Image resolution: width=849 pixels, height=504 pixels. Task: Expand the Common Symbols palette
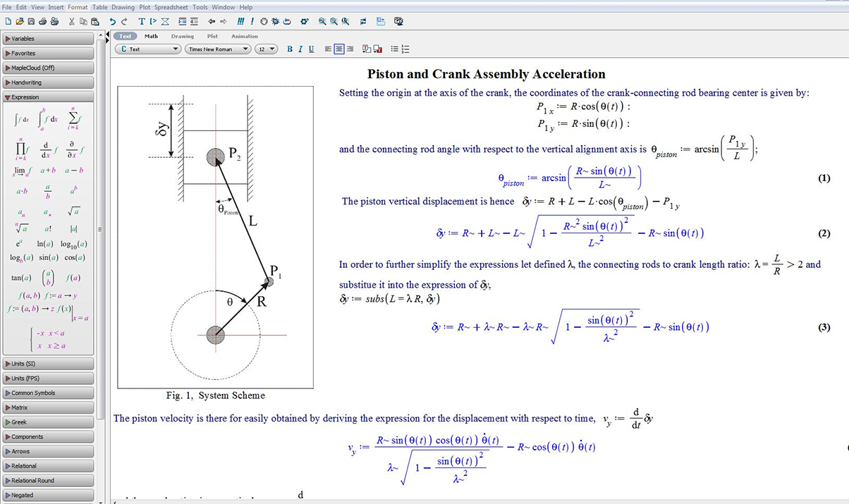pyautogui.click(x=48, y=393)
